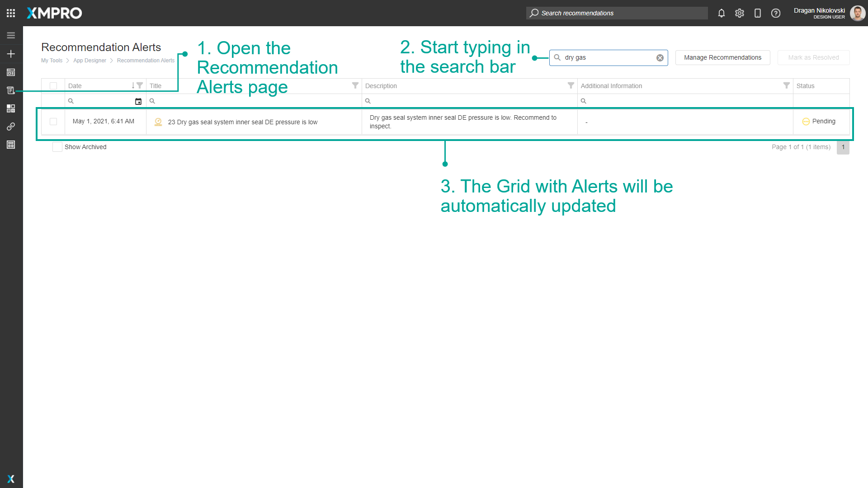Viewport: 868px width, 488px height.
Task: Open Recommendation Alerts sidebar icon
Action: [11, 90]
